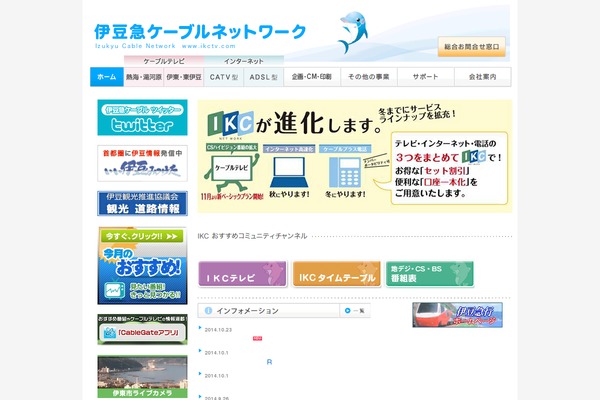Screen dimensions: 600x400
Task: Click the 伊豆急ケーブルネットワーク site logo
Action: click(x=200, y=36)
